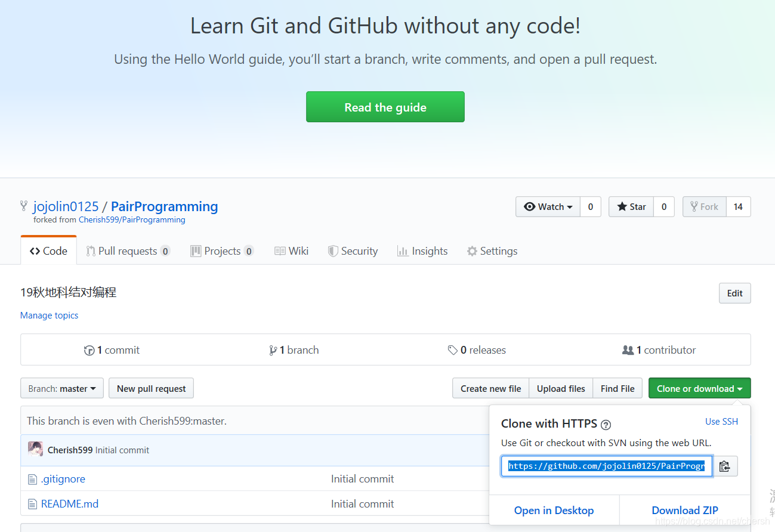
Task: Open the Initial commit message in the README.md row
Action: click(x=362, y=503)
